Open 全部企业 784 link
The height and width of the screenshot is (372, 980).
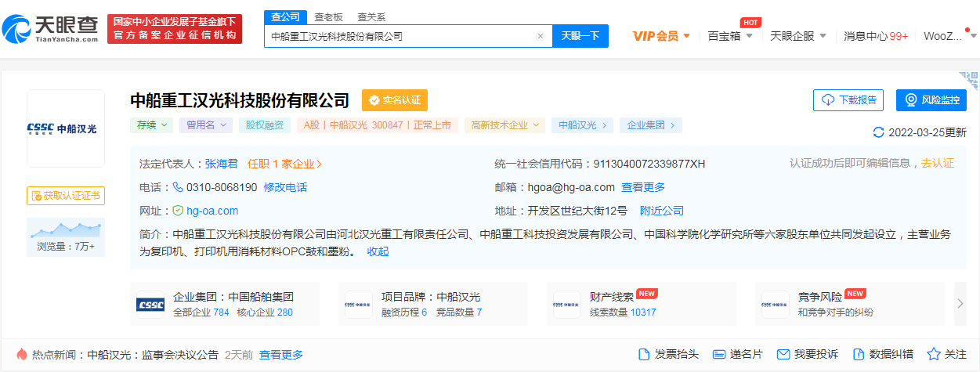201,312
